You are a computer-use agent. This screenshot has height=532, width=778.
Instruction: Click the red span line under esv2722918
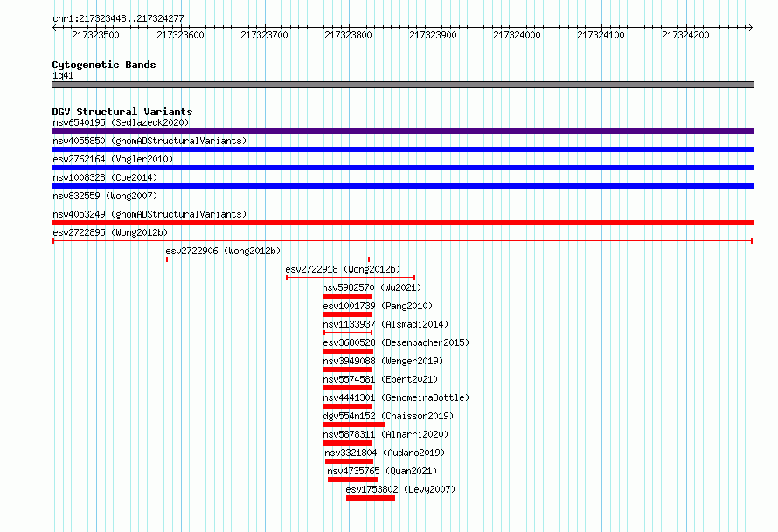click(351, 278)
